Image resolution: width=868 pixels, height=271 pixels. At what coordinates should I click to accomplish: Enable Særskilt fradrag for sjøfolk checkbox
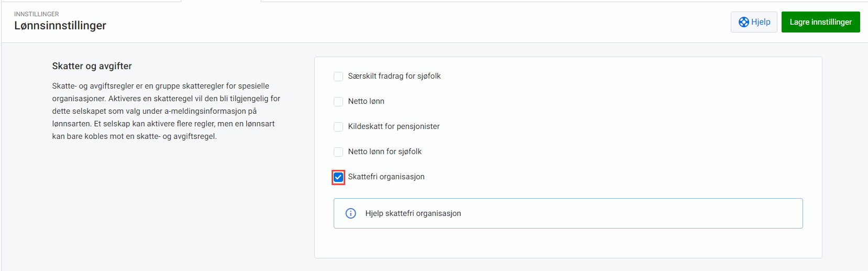click(338, 77)
